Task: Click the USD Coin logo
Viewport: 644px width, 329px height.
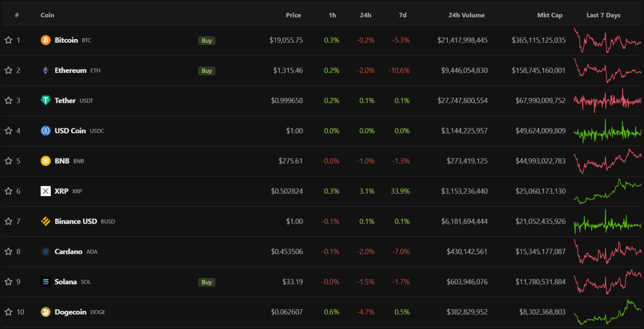Action: (46, 131)
